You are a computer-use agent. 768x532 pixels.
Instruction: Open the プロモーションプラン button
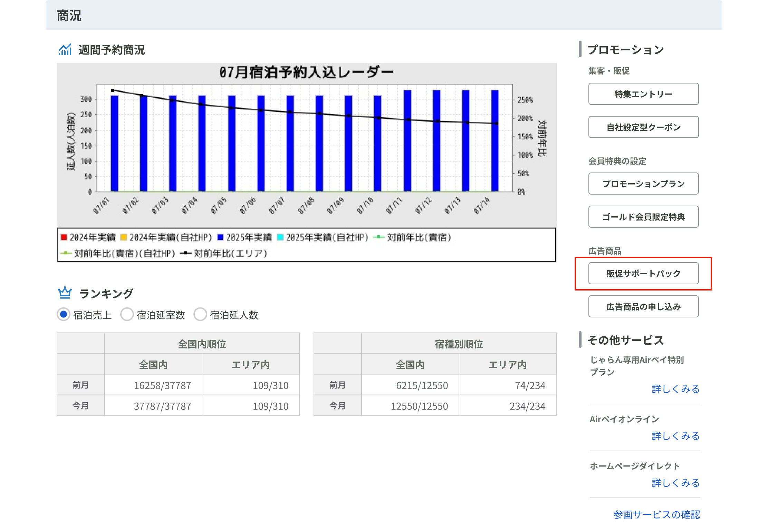pos(643,184)
